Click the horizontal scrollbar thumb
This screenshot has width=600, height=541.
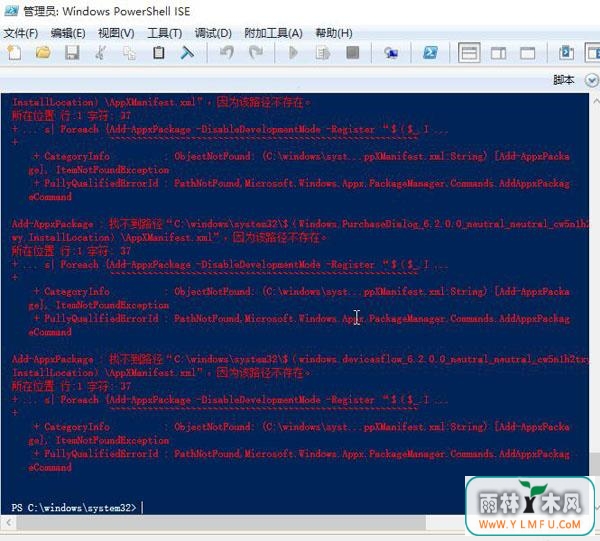coord(221,522)
